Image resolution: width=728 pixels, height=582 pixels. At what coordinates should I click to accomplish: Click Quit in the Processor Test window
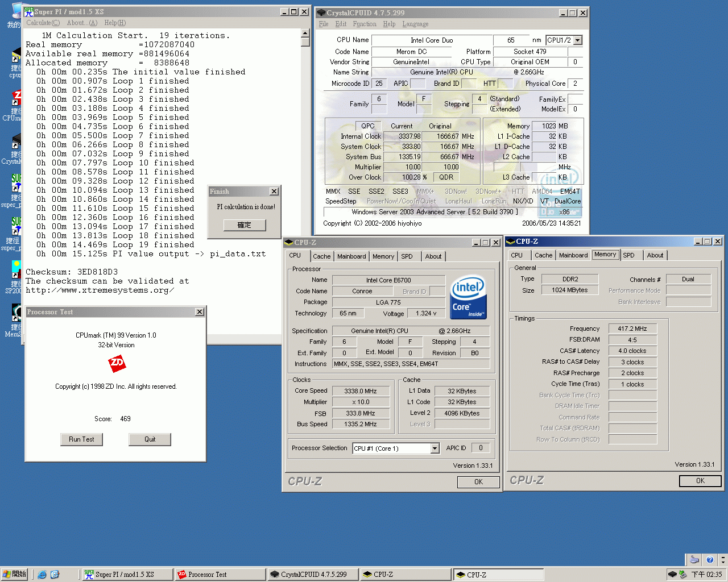point(150,439)
